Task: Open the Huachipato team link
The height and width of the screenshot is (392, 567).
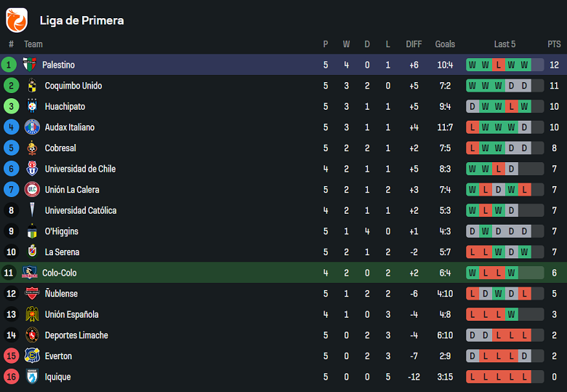Action: coord(65,106)
